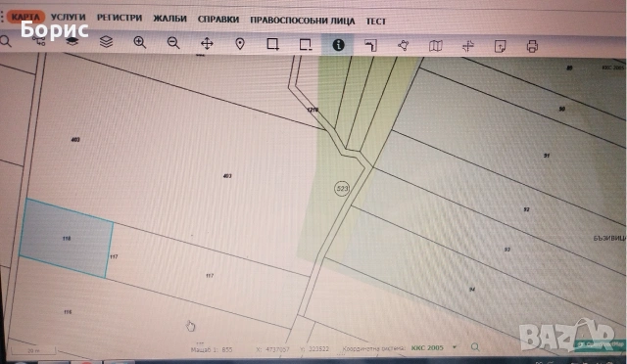
Task: Click parcel label 90 on map
Action: 561,109
